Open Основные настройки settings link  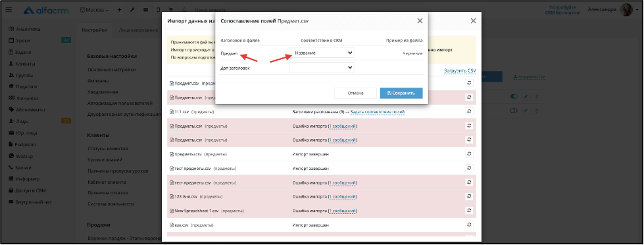click(x=111, y=70)
